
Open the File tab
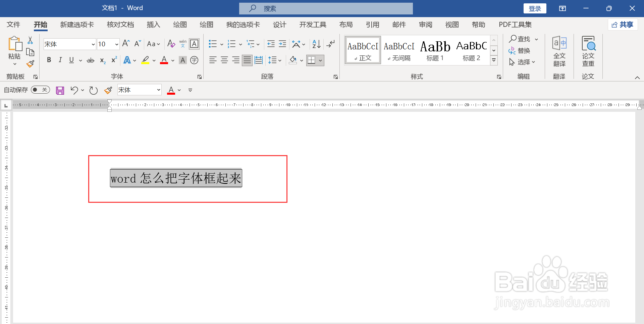pyautogui.click(x=13, y=25)
